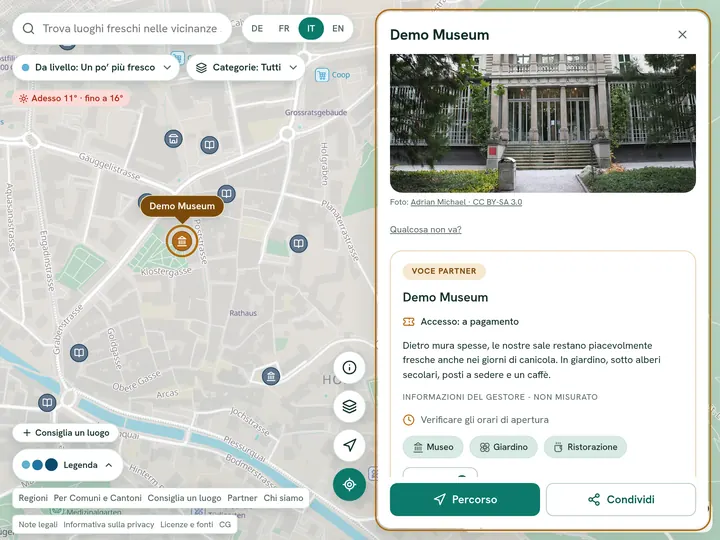Click 'Qualcosa non va?' link
The image size is (720, 540).
tap(425, 230)
